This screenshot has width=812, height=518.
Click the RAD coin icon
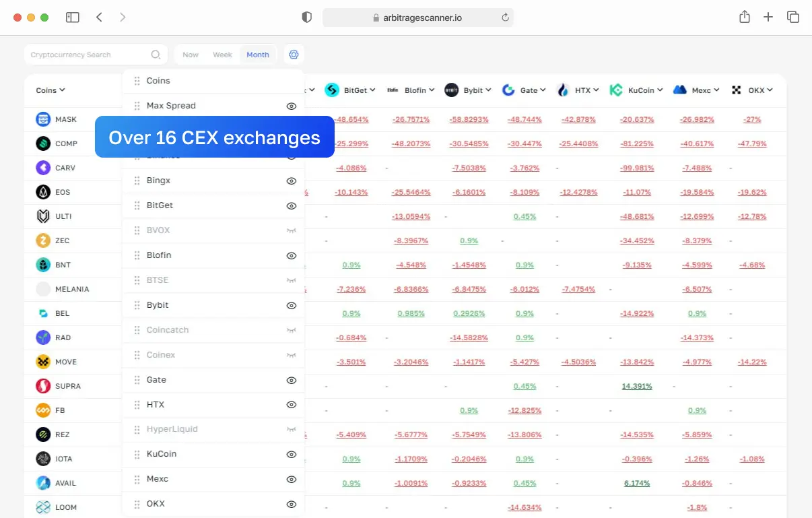[43, 337]
